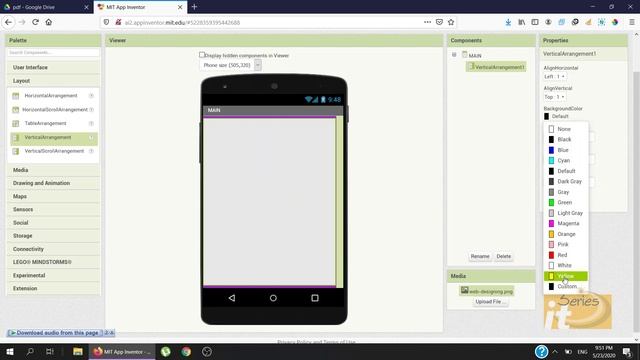Choose Dark Gray from color menu

pos(566,181)
